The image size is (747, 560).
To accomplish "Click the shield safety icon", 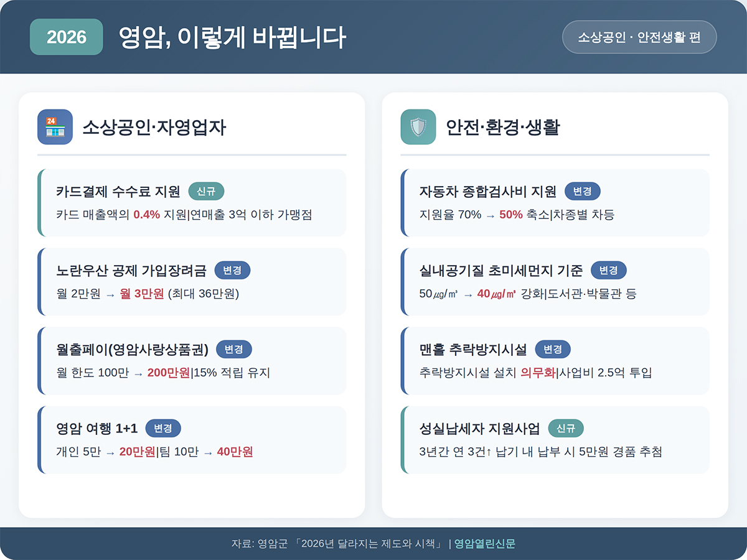I will coord(418,127).
